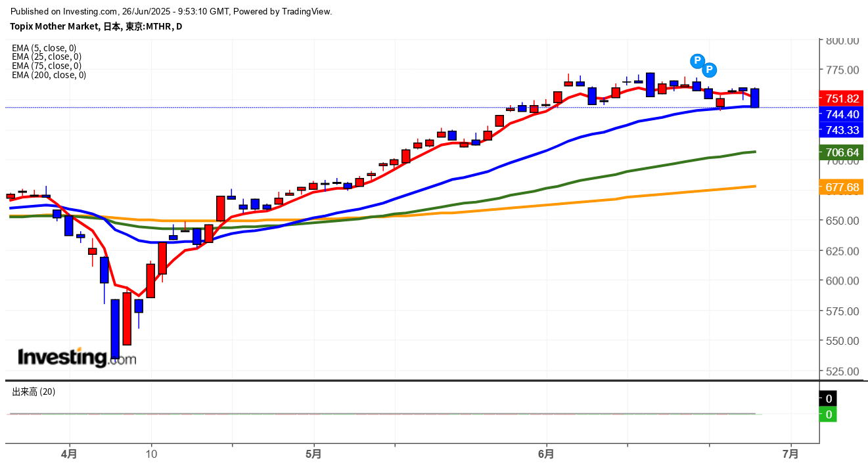
Task: Click the 650.00 price axis label
Action: (843, 221)
